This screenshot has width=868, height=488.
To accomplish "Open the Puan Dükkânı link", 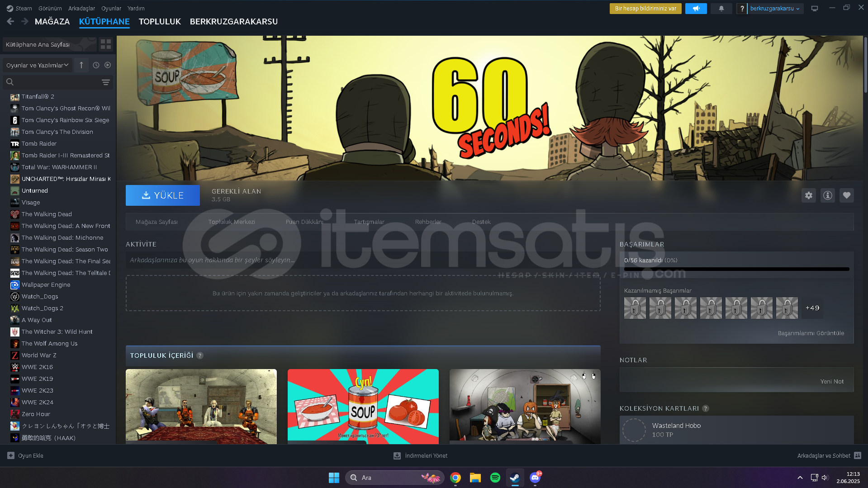I will (x=304, y=222).
